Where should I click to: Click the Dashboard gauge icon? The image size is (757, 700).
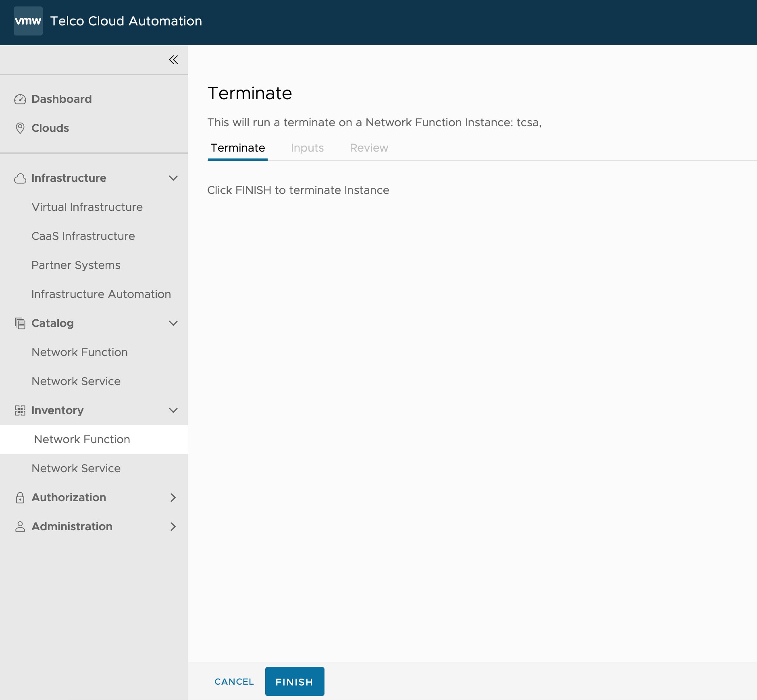(20, 99)
